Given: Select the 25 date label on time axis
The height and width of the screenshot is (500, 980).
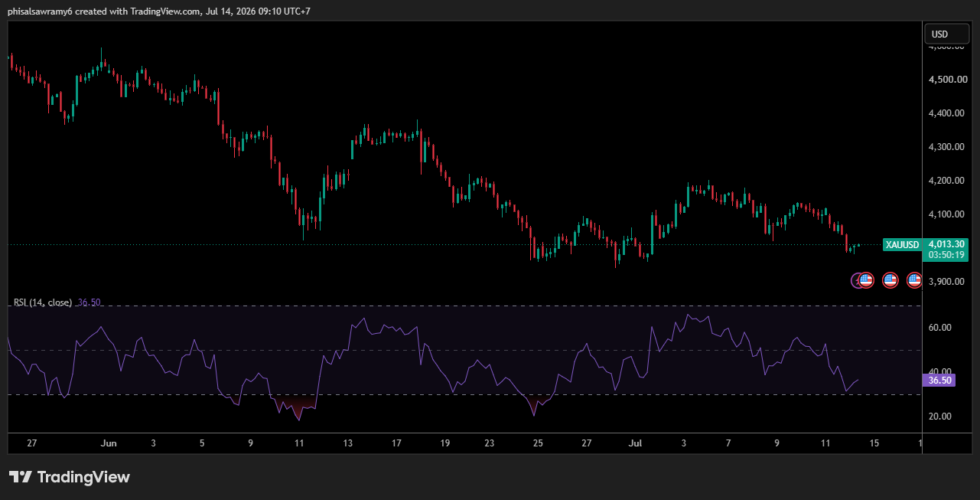Looking at the screenshot, I should (538, 443).
